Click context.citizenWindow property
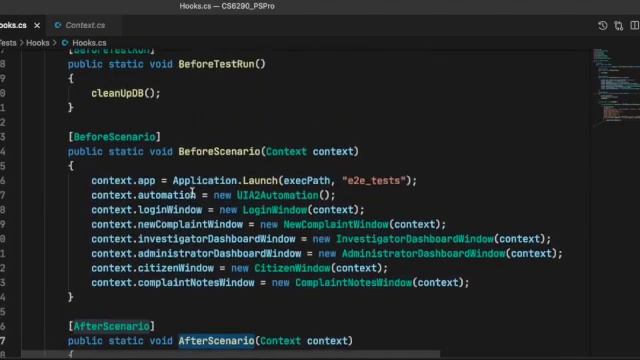640x360 pixels. click(x=153, y=268)
